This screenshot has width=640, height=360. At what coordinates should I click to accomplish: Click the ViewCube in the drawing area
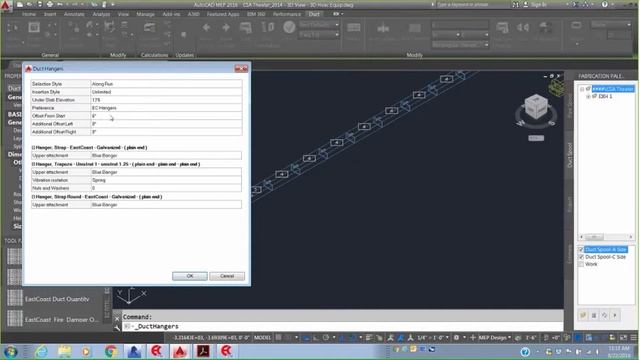pos(536,107)
